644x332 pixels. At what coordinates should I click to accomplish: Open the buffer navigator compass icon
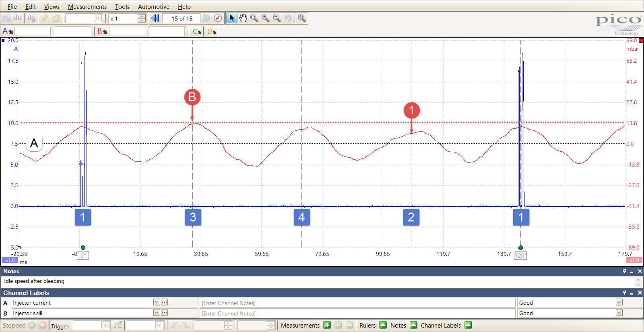218,18
